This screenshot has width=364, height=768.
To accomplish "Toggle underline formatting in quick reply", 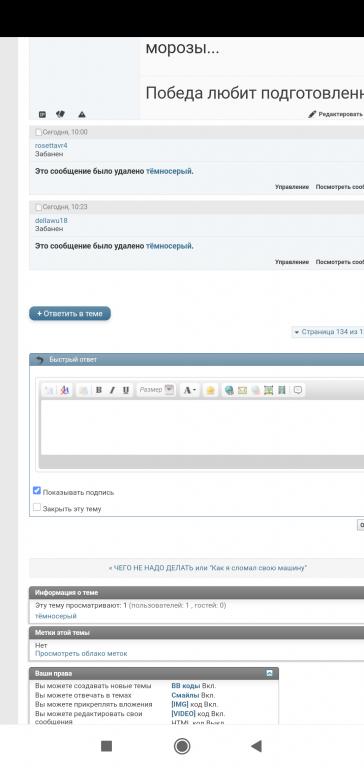I will tap(126, 390).
